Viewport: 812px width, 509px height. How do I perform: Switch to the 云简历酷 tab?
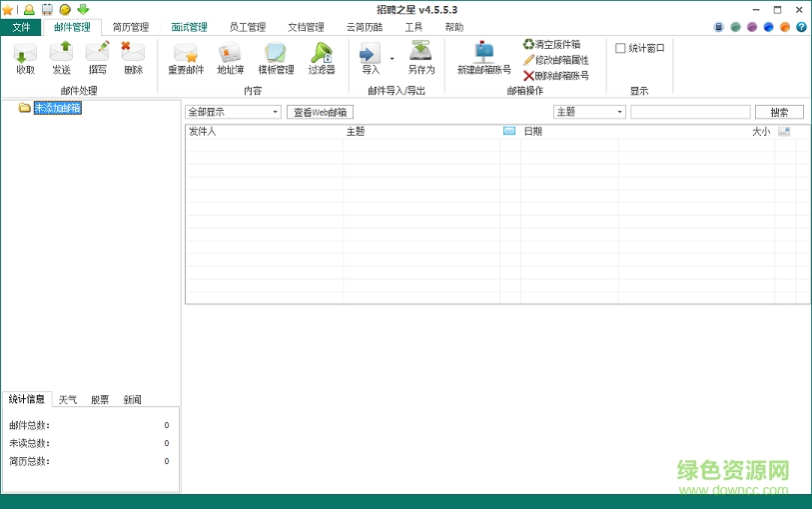tap(365, 27)
